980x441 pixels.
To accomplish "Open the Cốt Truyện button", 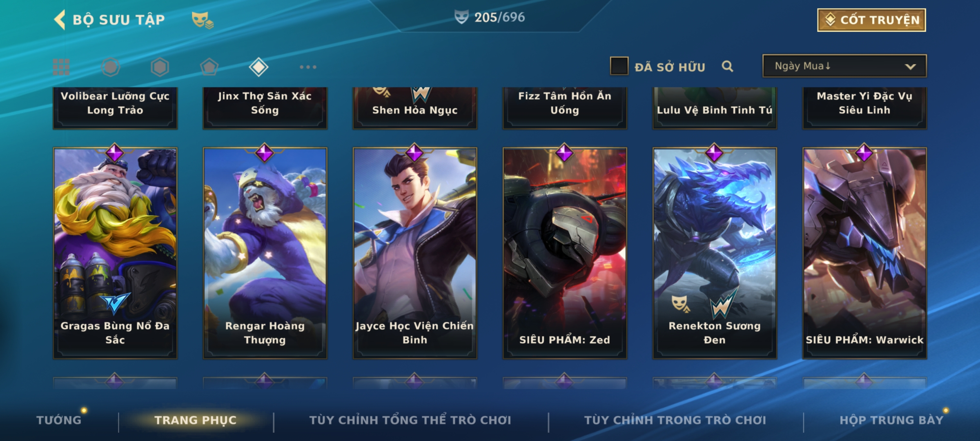I will coord(871,20).
